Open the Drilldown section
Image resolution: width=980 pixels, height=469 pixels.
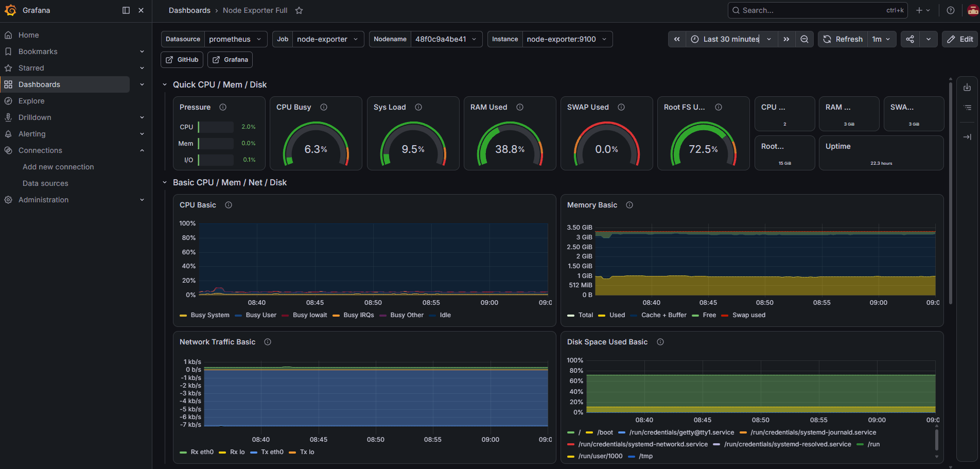[x=35, y=117]
